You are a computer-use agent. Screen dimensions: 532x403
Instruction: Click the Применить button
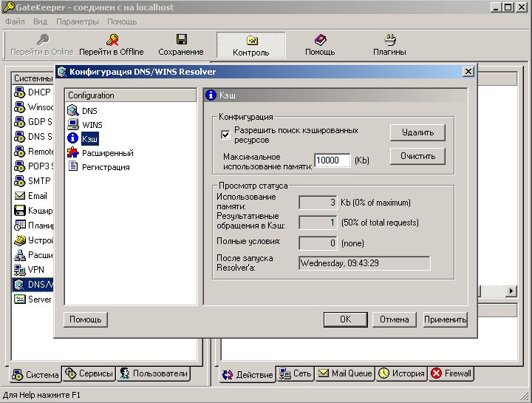[446, 319]
